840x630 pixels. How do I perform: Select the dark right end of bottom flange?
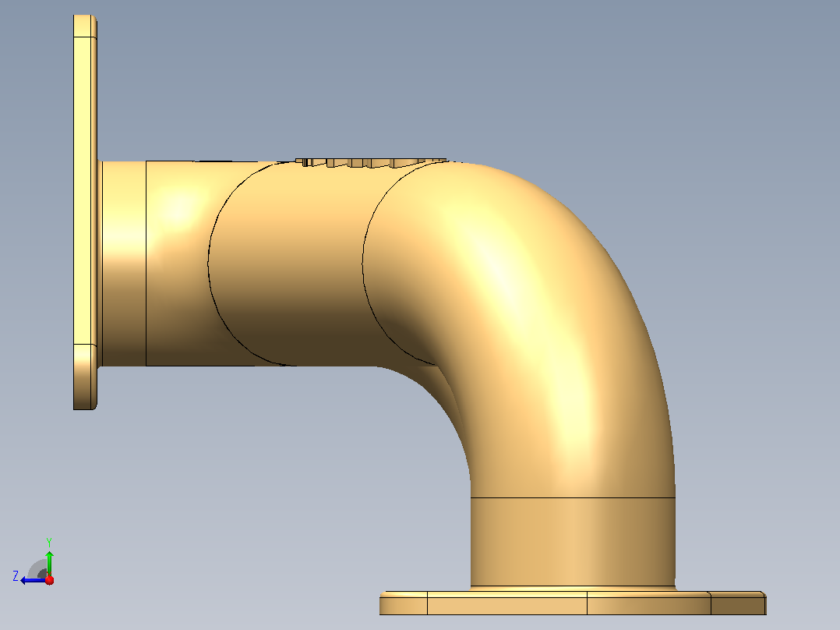pyautogui.click(x=738, y=603)
